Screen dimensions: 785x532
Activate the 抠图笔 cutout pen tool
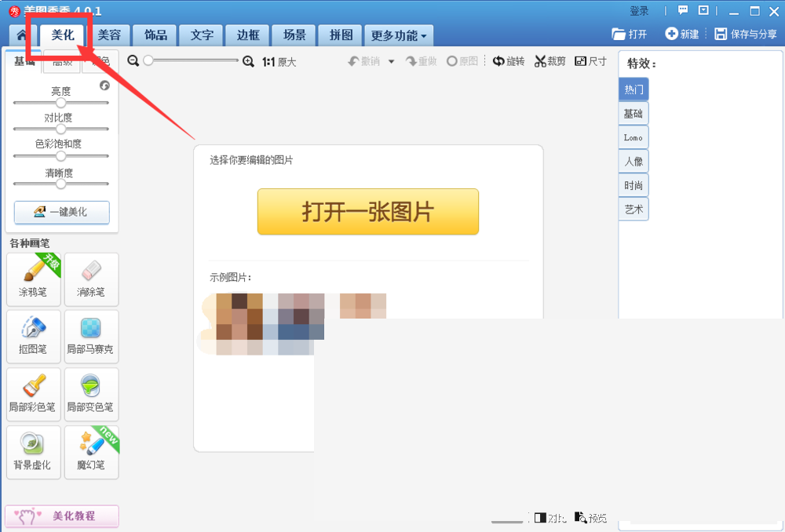coord(34,337)
